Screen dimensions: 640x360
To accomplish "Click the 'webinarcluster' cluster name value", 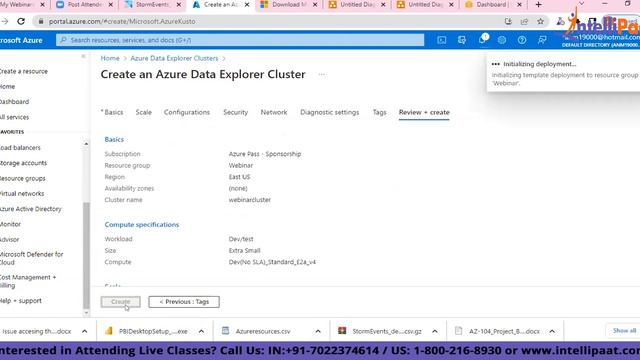I will click(x=250, y=200).
